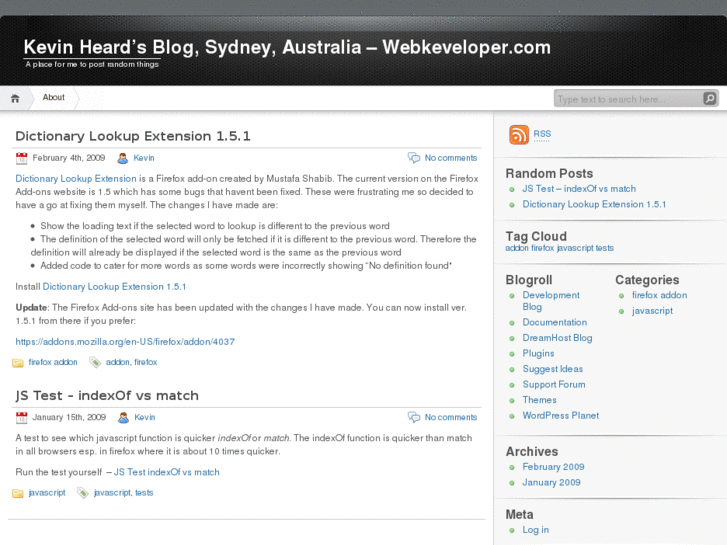
Task: Open No comments link on the Dictionary Lookup post
Action: tap(451, 158)
